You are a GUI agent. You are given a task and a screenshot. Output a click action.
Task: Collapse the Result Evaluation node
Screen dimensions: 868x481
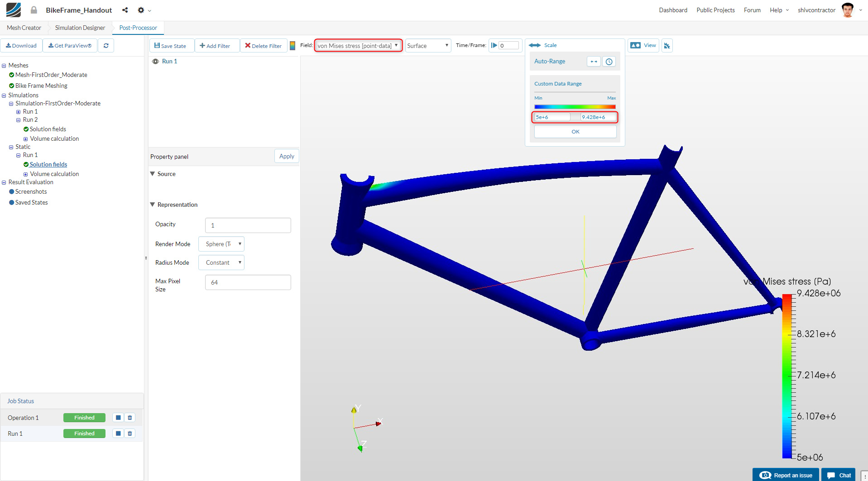click(4, 182)
